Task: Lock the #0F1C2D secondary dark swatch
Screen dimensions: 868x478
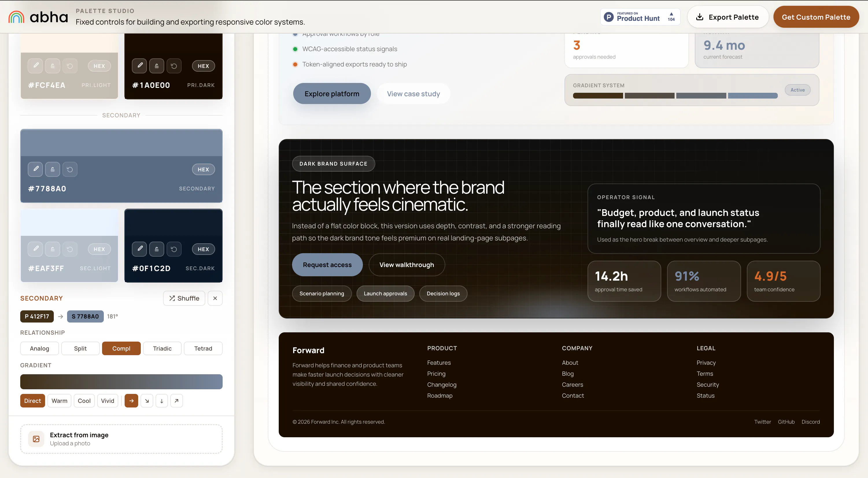Action: 157,249
